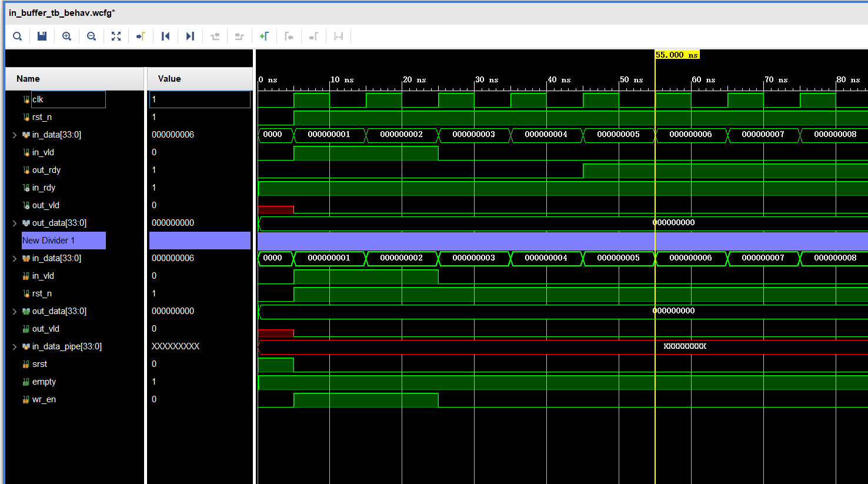
Task: Go to previous transition
Action: (x=215, y=36)
